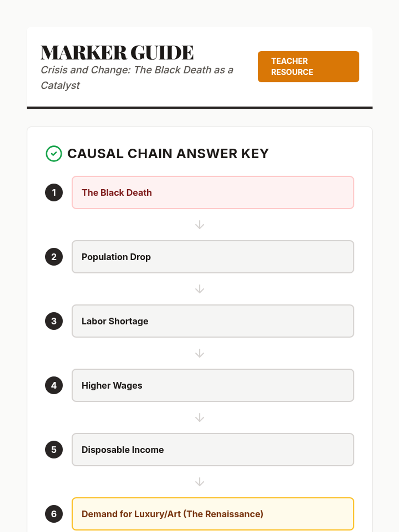Click arrow below Labor Shortage box
This screenshot has width=399, height=532.
(199, 353)
